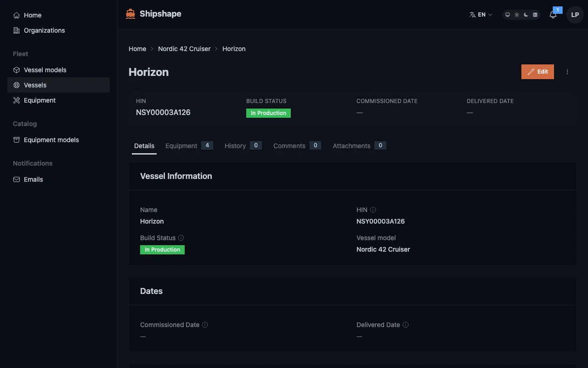Image resolution: width=588 pixels, height=368 pixels.
Task: Open the three-dot options menu
Action: [567, 72]
